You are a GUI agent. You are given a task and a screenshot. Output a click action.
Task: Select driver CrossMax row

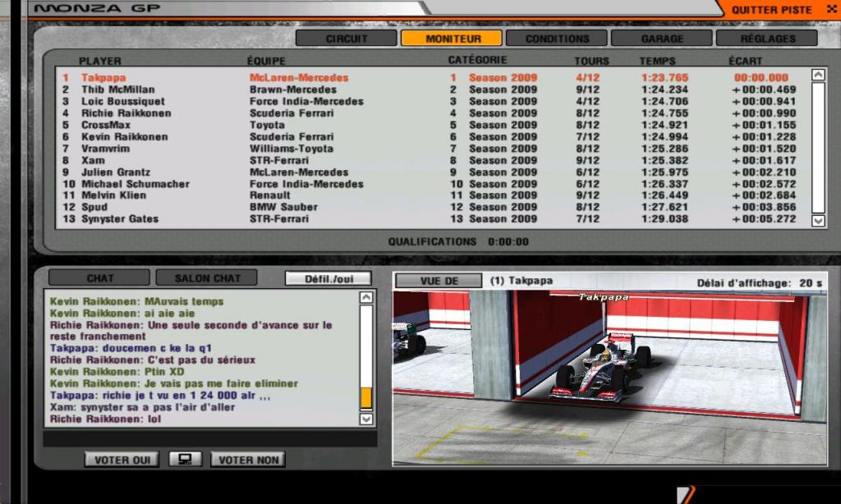434,125
